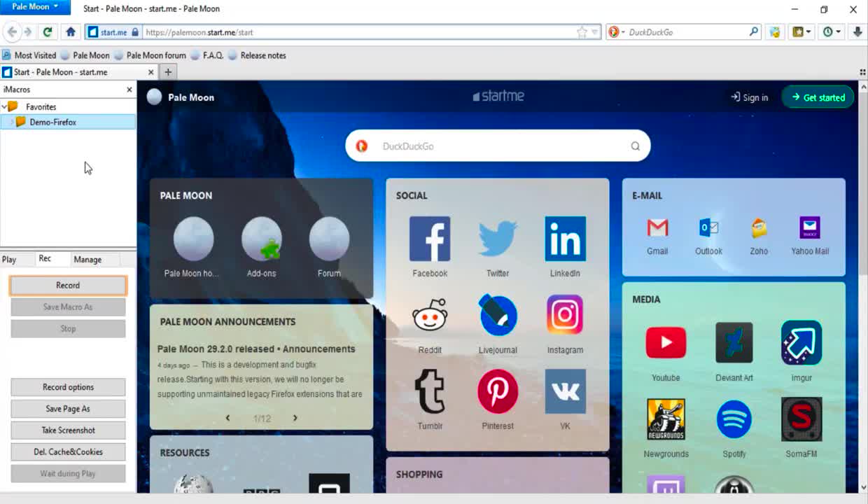Close the Start - Pale Moon tab
The image size is (868, 504).
click(x=151, y=72)
